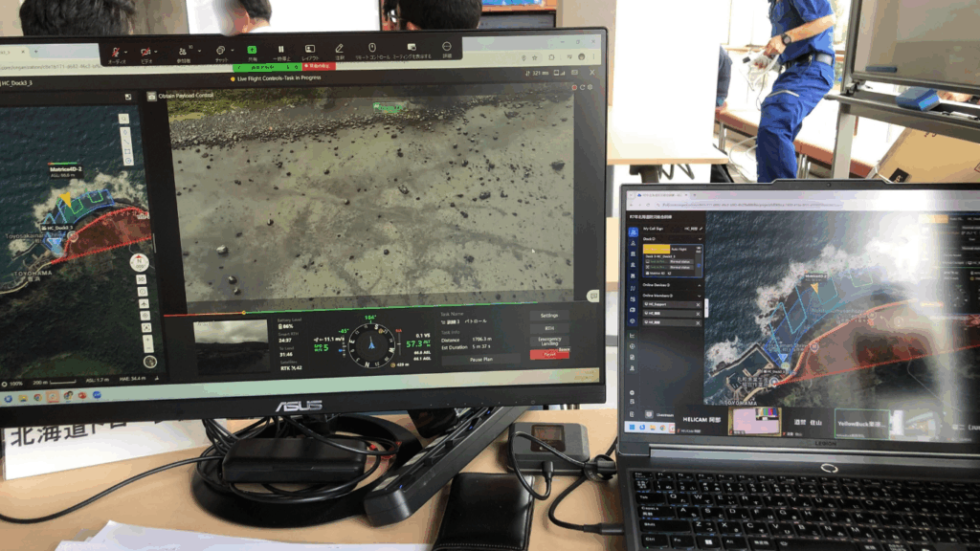Open remote control in Zoom toolbar
The height and width of the screenshot is (551, 980).
[x=372, y=48]
